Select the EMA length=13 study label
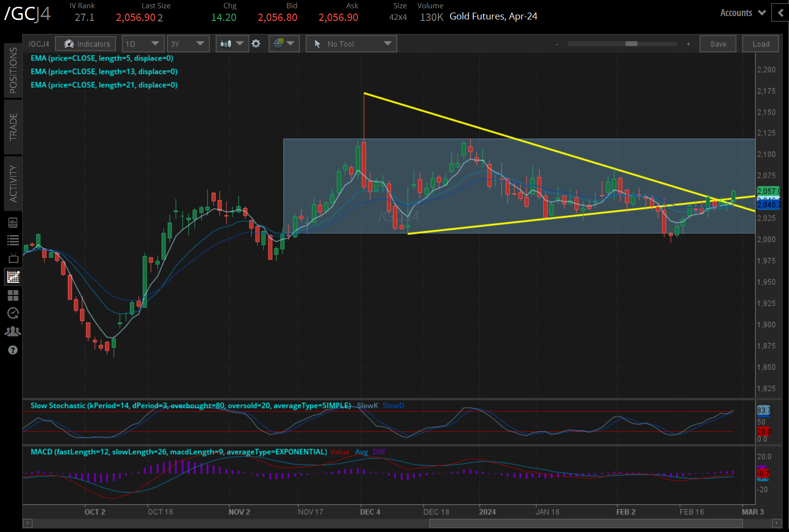 (x=104, y=72)
